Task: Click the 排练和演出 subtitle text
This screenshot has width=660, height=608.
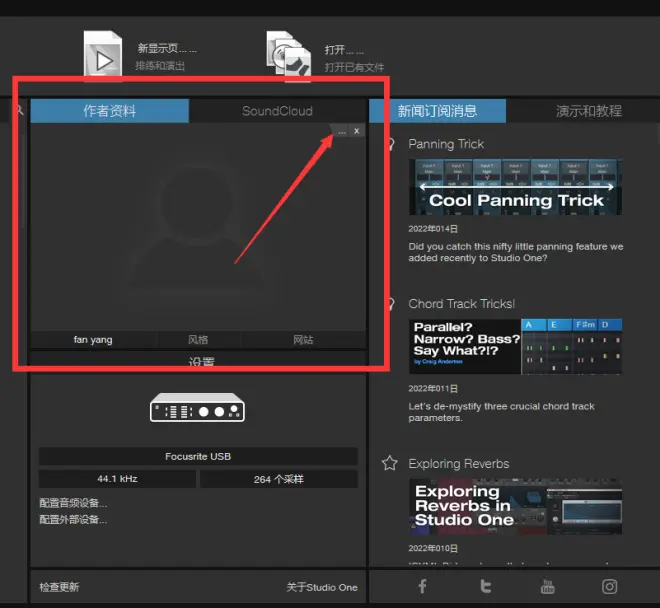Action: point(160,66)
